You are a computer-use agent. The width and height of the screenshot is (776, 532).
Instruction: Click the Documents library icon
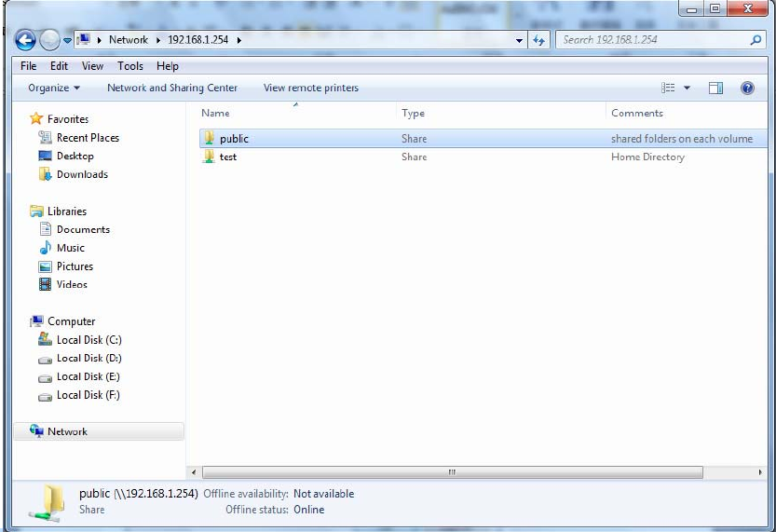pyautogui.click(x=45, y=229)
